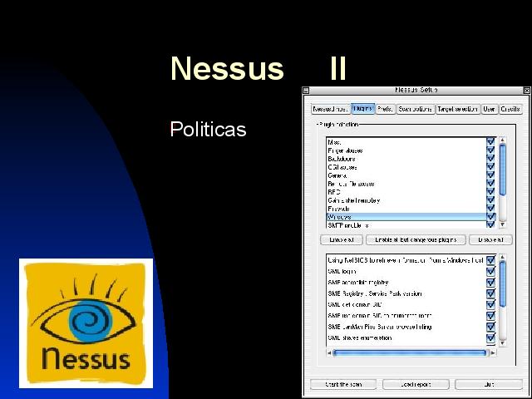Click the window menu icon left of the Nessus Setup title
This screenshot has height=399, width=532.
point(306,90)
